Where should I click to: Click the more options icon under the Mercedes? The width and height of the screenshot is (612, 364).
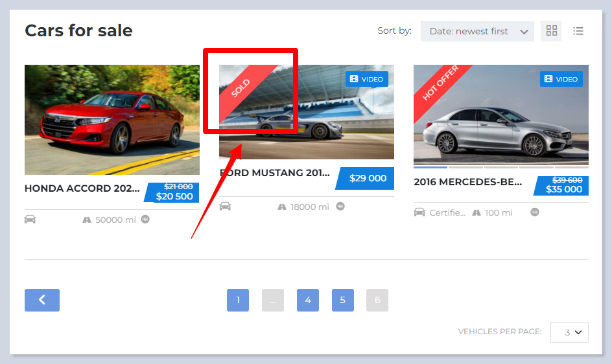coord(535,212)
